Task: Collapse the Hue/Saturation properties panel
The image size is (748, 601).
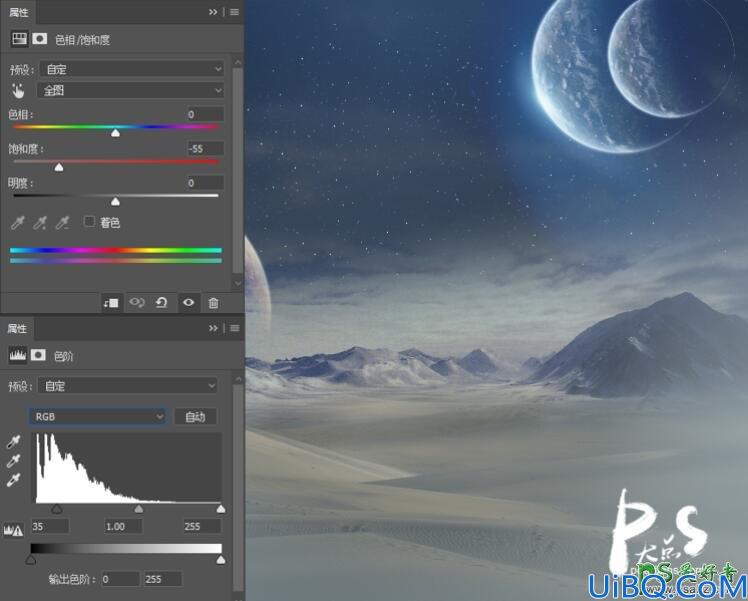Action: coord(213,12)
